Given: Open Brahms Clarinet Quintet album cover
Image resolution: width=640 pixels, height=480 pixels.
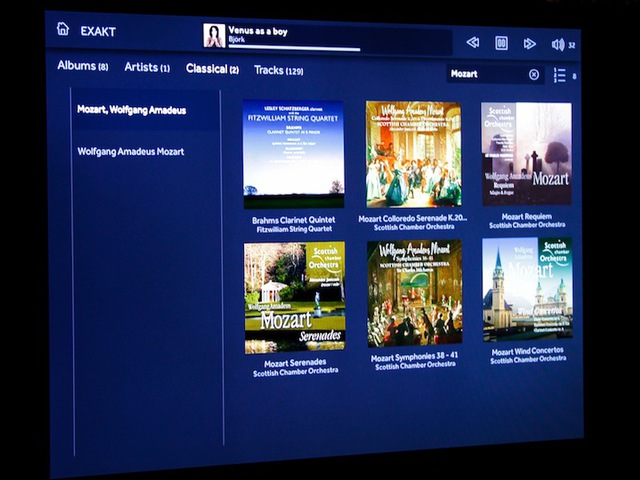Looking at the screenshot, I should point(293,154).
